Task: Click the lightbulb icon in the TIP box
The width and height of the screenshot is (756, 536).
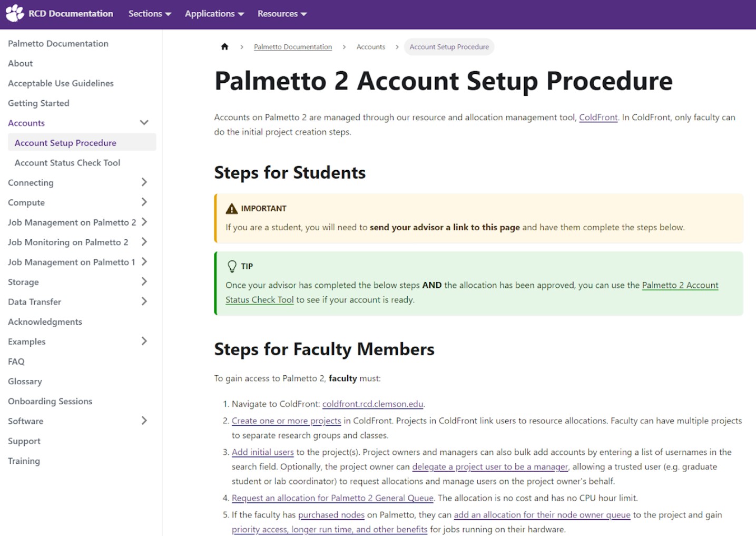Action: point(232,266)
